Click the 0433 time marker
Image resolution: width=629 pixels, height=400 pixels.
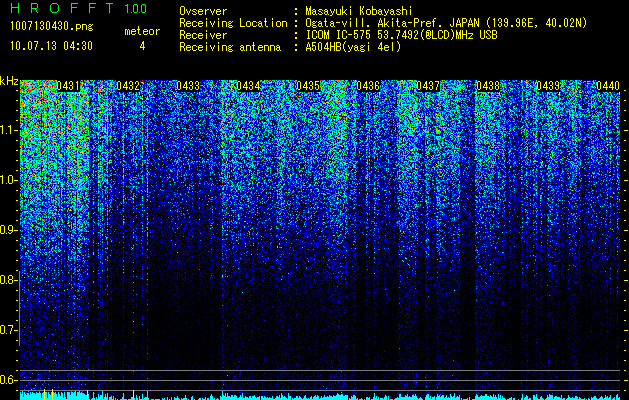188,86
